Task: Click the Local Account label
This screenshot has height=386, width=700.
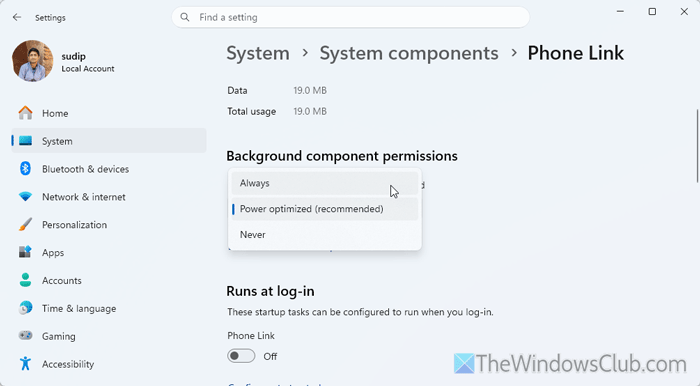Action: (x=88, y=69)
